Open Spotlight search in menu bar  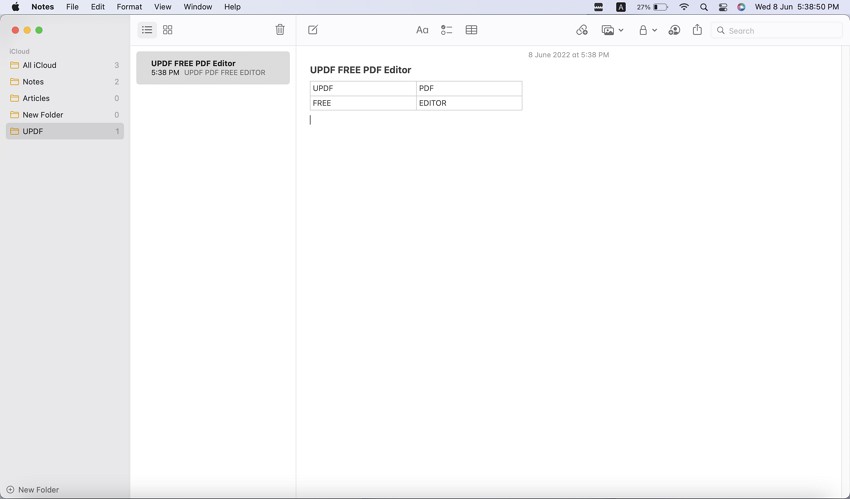704,7
